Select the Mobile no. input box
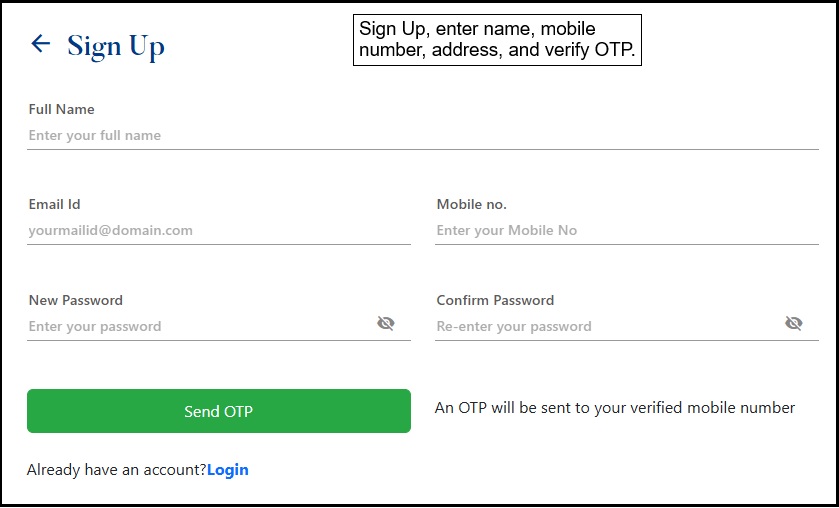The height and width of the screenshot is (508, 839). 626,230
